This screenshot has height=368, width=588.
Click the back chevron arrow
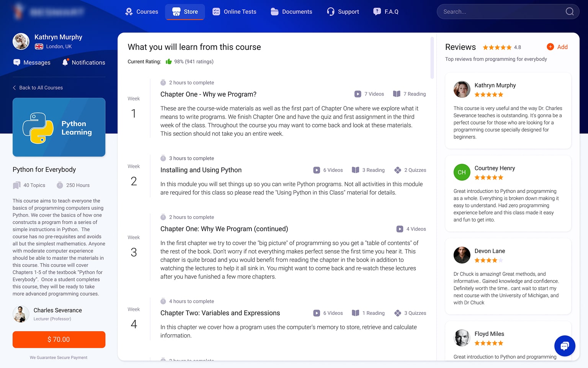pyautogui.click(x=15, y=87)
